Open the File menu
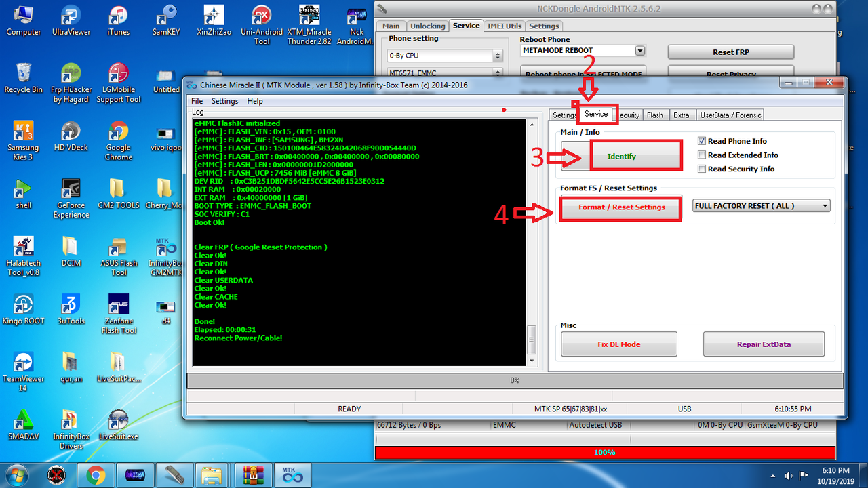The height and width of the screenshot is (488, 868). click(x=197, y=101)
